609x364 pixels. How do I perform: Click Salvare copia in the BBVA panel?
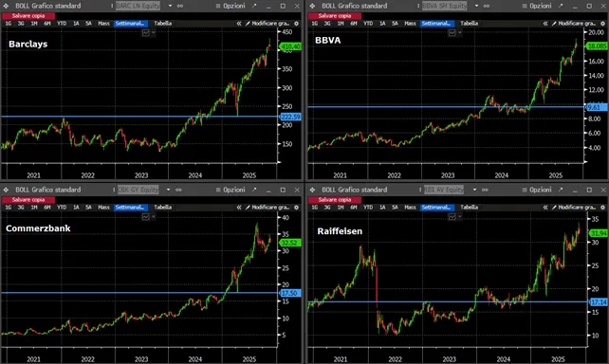335,16
